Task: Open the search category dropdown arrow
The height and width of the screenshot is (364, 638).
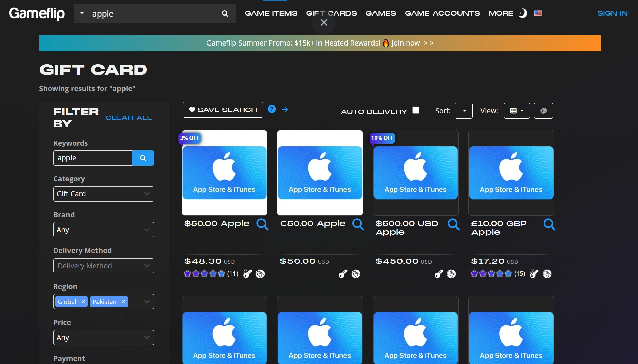Action: point(82,13)
